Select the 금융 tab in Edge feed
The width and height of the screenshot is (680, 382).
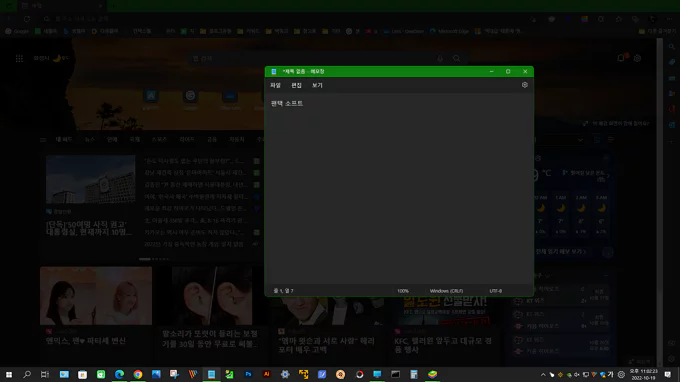(212, 139)
